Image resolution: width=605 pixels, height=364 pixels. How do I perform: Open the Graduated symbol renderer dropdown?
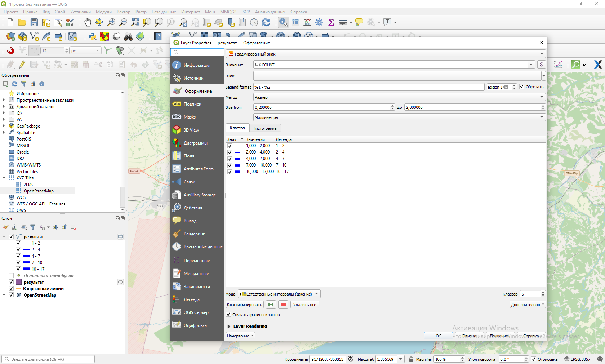pos(385,54)
